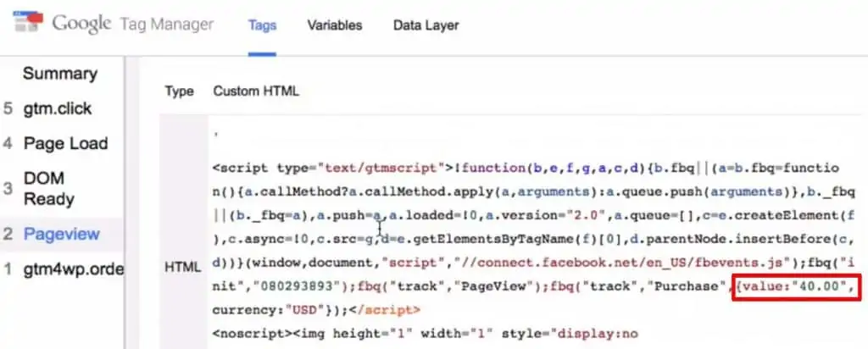Screen dimensions: 868x349
Task: Switch to the Data Layer tab
Action: 426,25
